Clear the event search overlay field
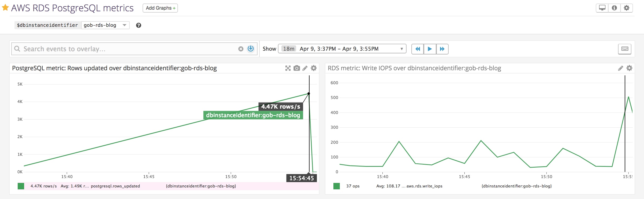 241,49
